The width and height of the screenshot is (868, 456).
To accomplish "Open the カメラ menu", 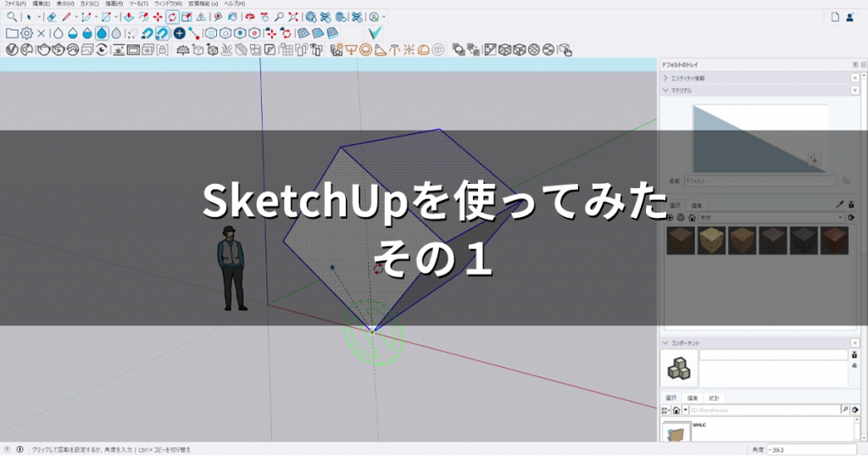I will coord(89,4).
